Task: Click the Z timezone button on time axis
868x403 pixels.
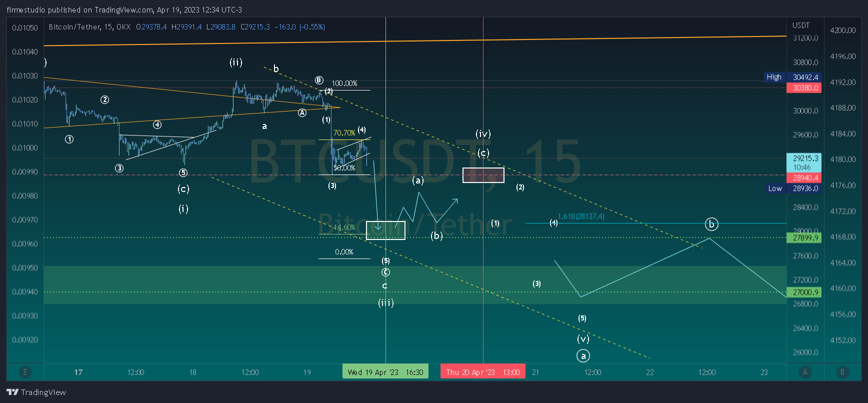Action: pyautogui.click(x=24, y=372)
